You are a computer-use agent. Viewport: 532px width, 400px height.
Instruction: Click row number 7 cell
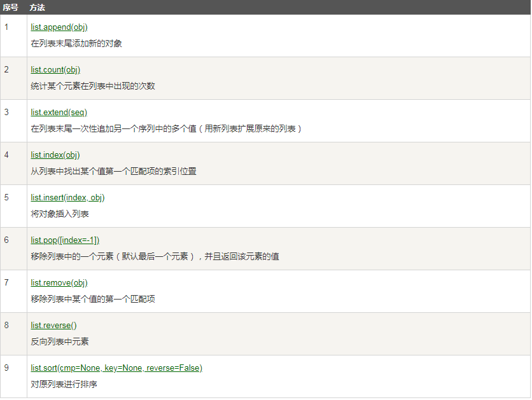point(13,291)
